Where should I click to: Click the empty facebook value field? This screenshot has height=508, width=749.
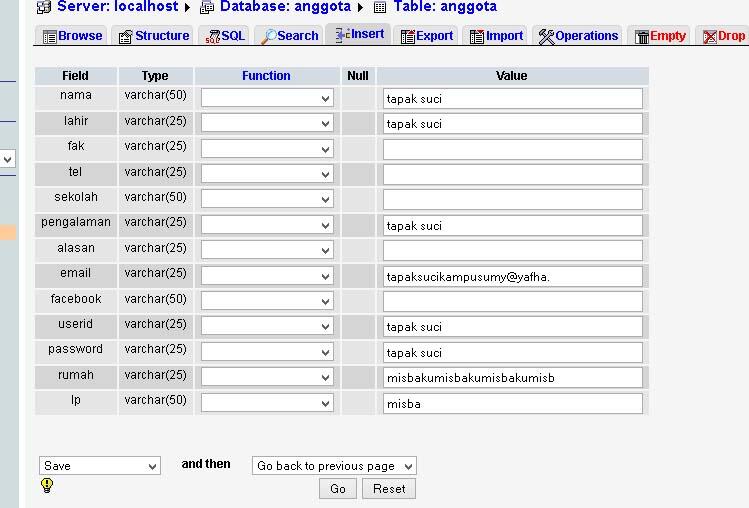pyautogui.click(x=513, y=302)
